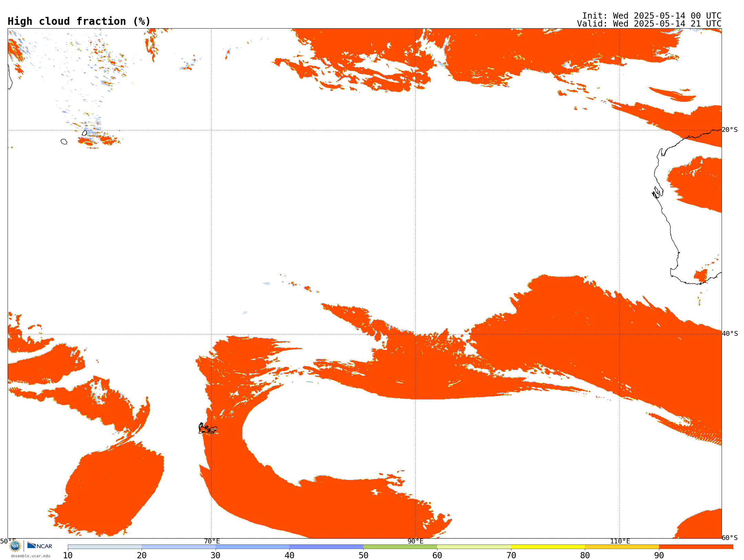Viewport: 744px width, 560px height.
Task: Click the 20–30 light blue colorbar segment
Action: tap(178, 547)
